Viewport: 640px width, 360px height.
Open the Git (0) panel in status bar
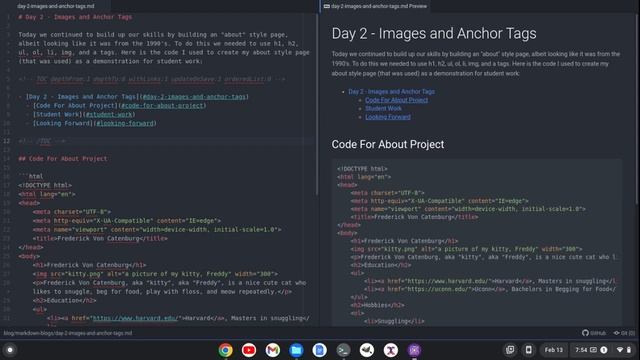coord(624,333)
